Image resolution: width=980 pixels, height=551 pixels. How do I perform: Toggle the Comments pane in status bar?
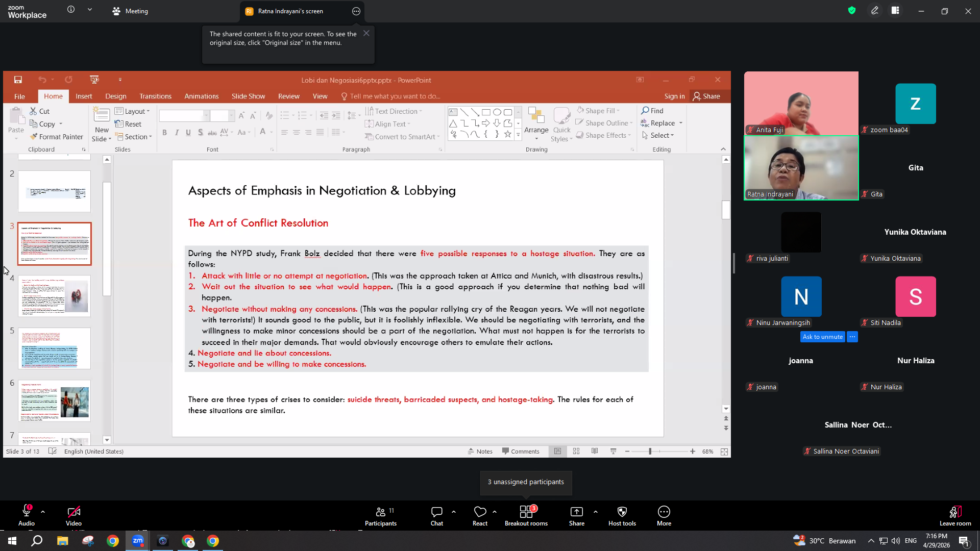pyautogui.click(x=520, y=452)
